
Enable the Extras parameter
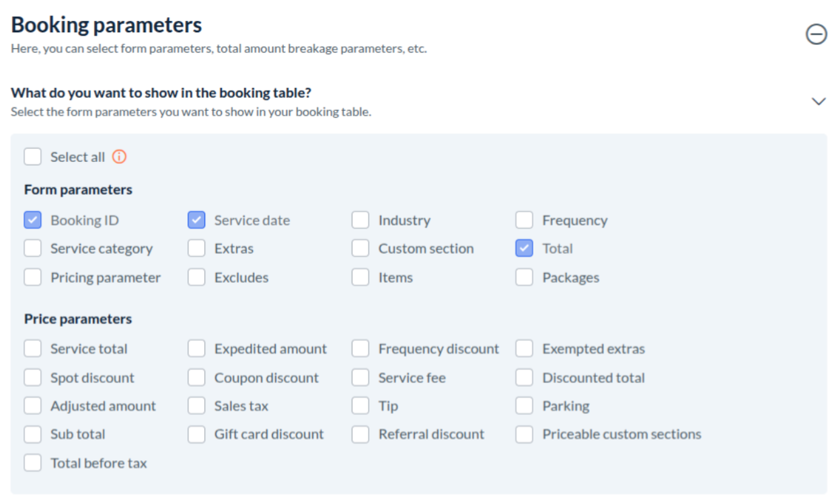coord(196,249)
